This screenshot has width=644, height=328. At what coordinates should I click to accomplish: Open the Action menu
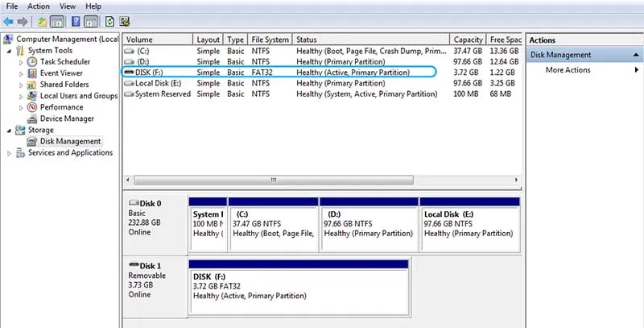(x=38, y=6)
